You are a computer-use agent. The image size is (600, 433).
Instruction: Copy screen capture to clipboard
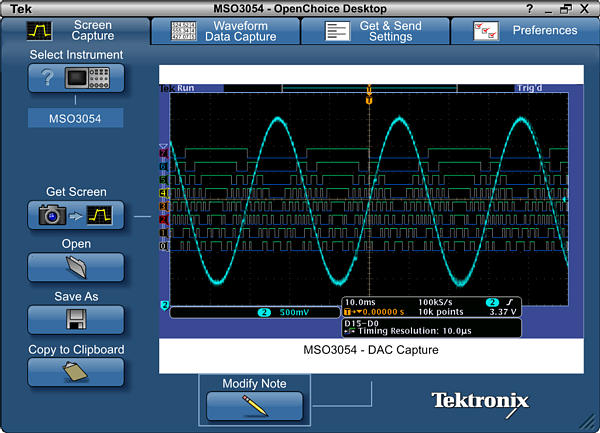76,372
